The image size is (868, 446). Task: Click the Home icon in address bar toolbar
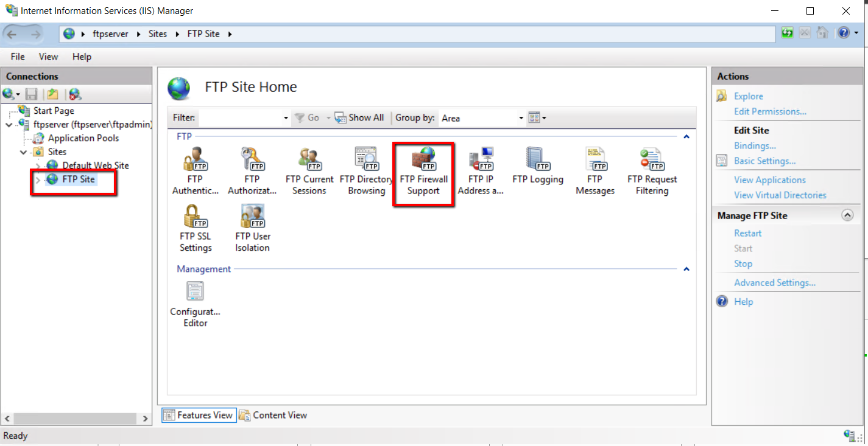coord(822,33)
